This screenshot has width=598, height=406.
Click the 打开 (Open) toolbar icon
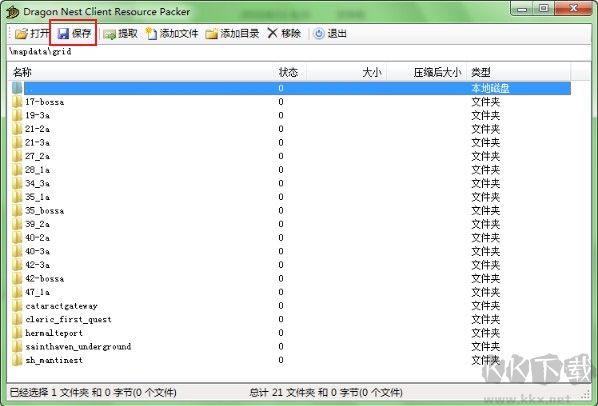point(21,34)
